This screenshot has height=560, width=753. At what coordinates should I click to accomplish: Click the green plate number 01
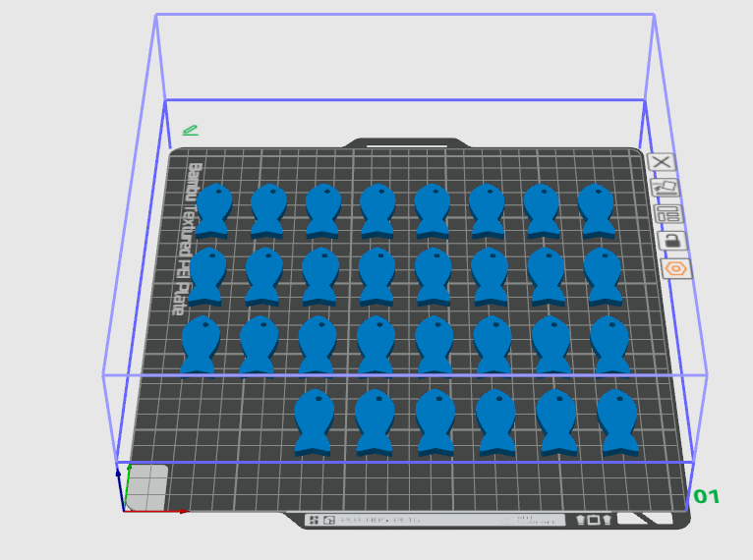pos(707,497)
